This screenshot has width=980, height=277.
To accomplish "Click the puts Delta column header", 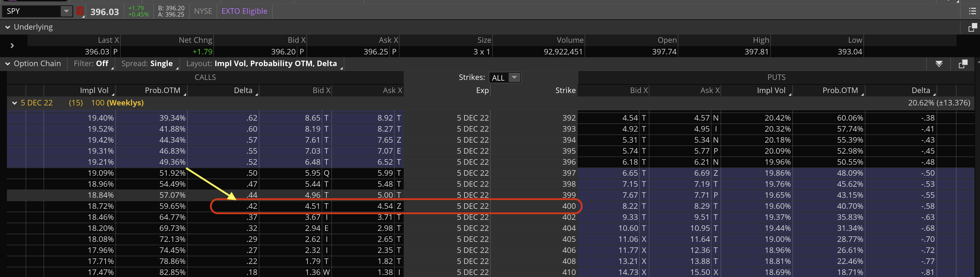I will [x=920, y=90].
